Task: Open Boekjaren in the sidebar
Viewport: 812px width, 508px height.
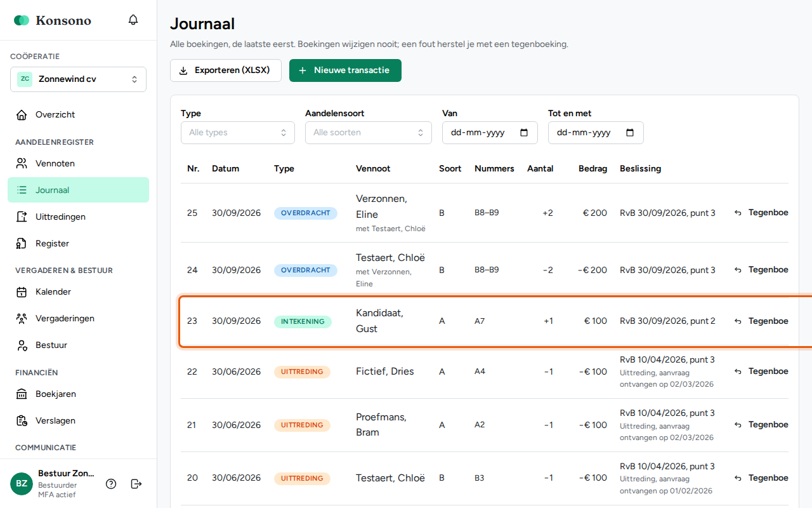Action: click(x=78, y=394)
